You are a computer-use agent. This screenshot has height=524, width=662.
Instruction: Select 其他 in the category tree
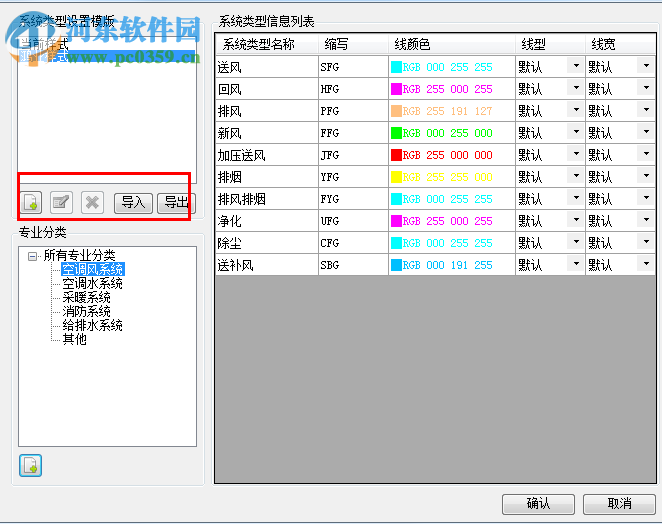[74, 339]
